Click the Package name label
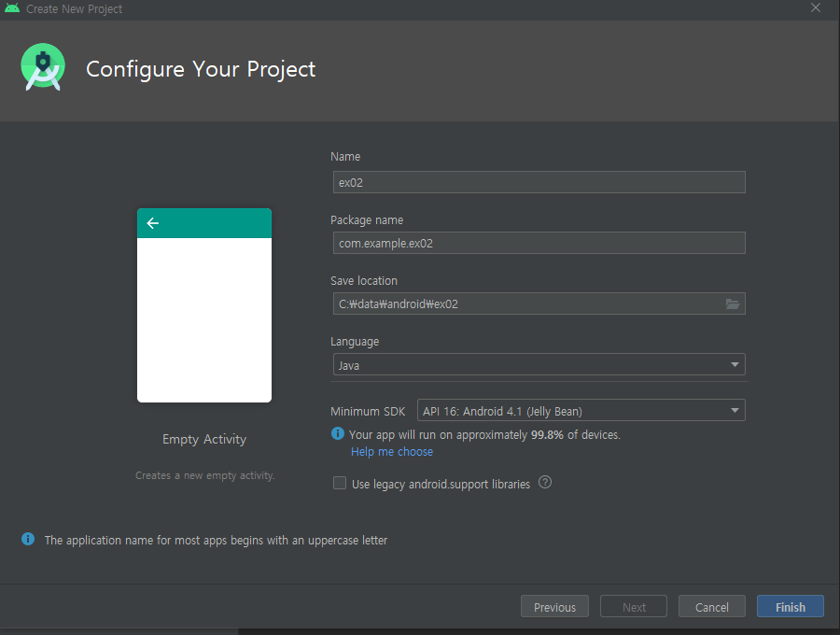Viewport: 840px width, 635px height. tap(367, 220)
